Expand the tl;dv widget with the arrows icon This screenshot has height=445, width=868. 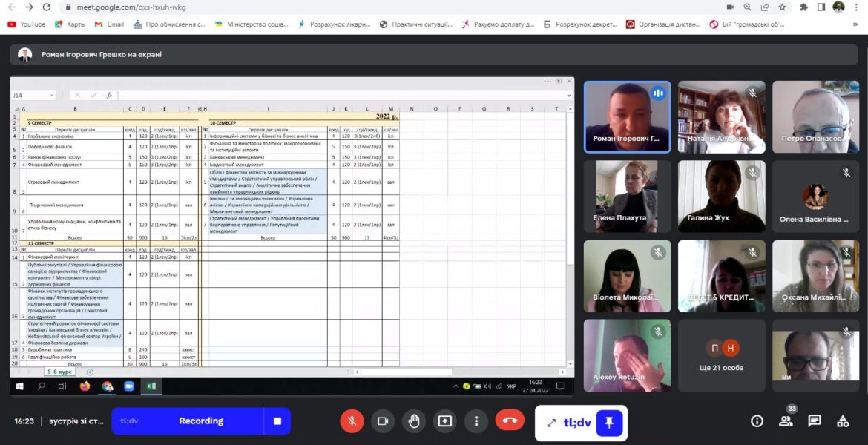point(551,423)
